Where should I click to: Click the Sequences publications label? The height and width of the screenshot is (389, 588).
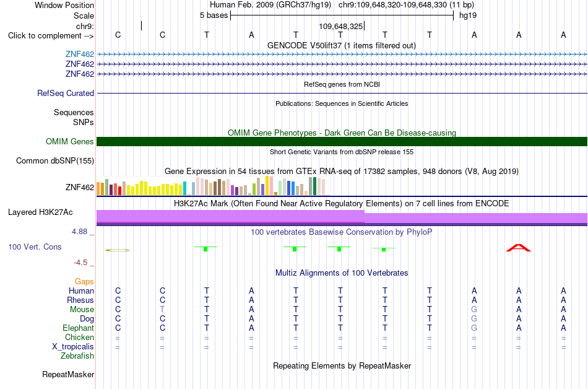tap(74, 112)
